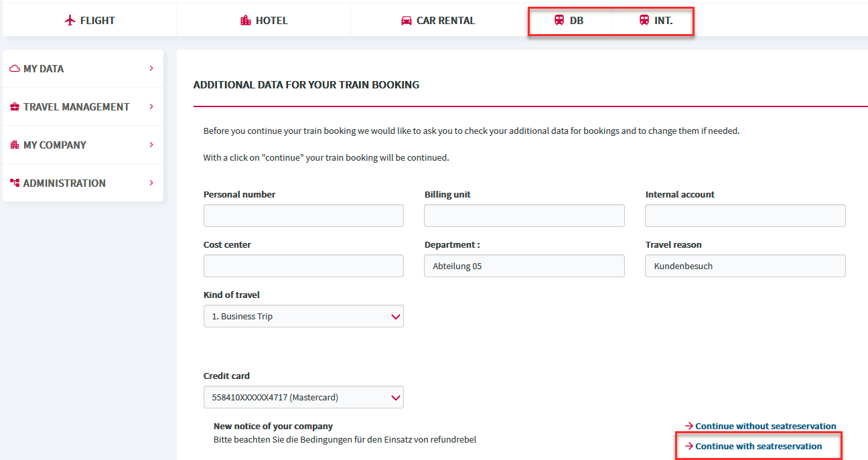
Task: Click the briefcase icon beside TRAVEL MANAGEMENT
Action: point(15,106)
